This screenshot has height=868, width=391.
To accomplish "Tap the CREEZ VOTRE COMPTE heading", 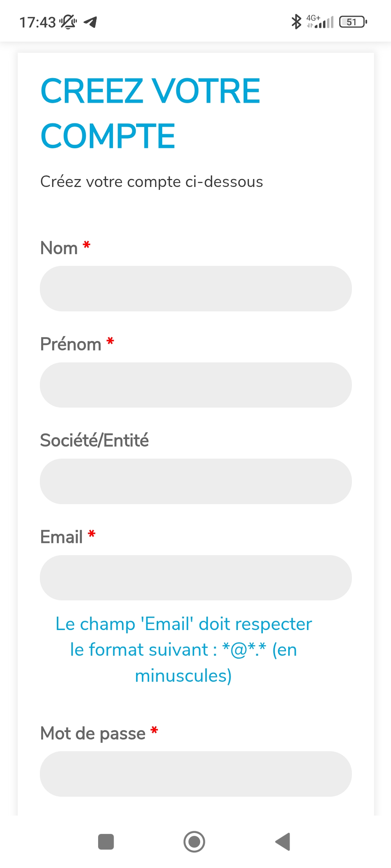I will [150, 113].
